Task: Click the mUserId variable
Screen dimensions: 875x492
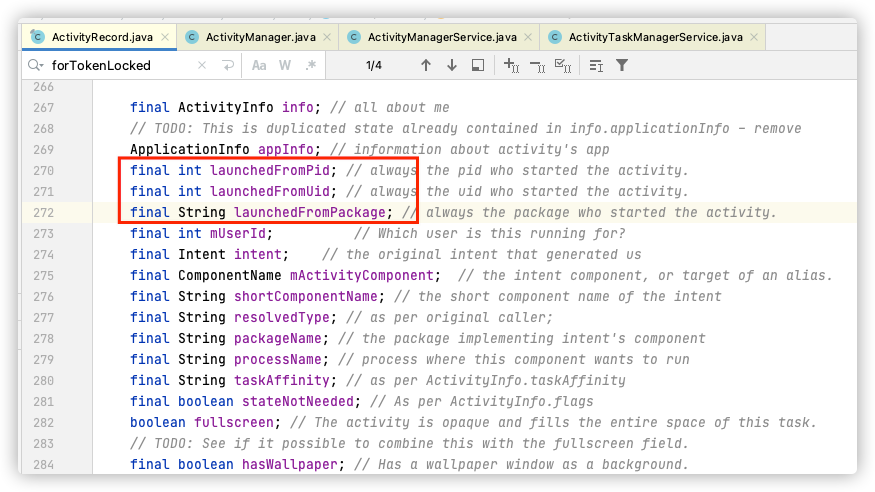Action: coord(238,233)
